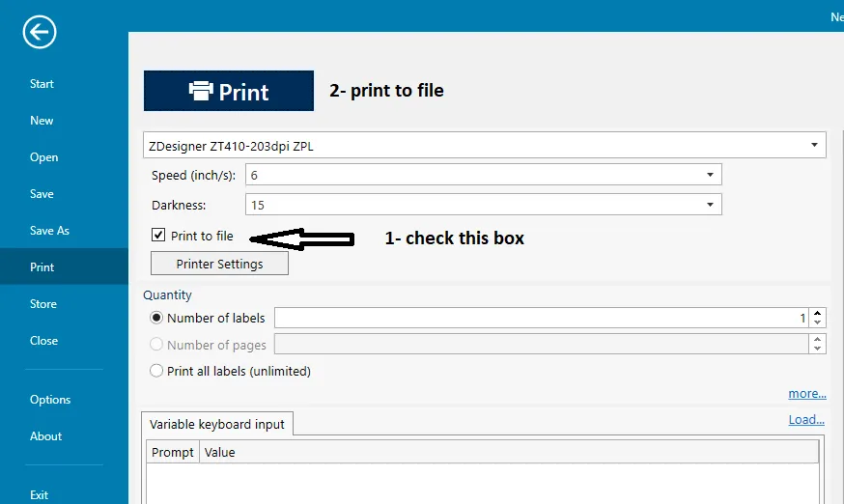Viewport: 844px width, 504px height.
Task: Choose Exit from the sidebar
Action: [39, 495]
